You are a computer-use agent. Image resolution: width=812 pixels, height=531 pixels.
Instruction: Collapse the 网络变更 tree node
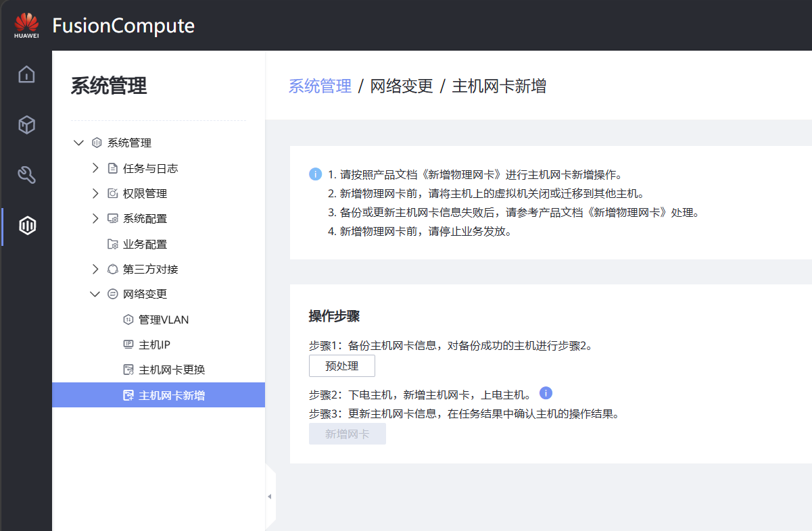coord(95,294)
